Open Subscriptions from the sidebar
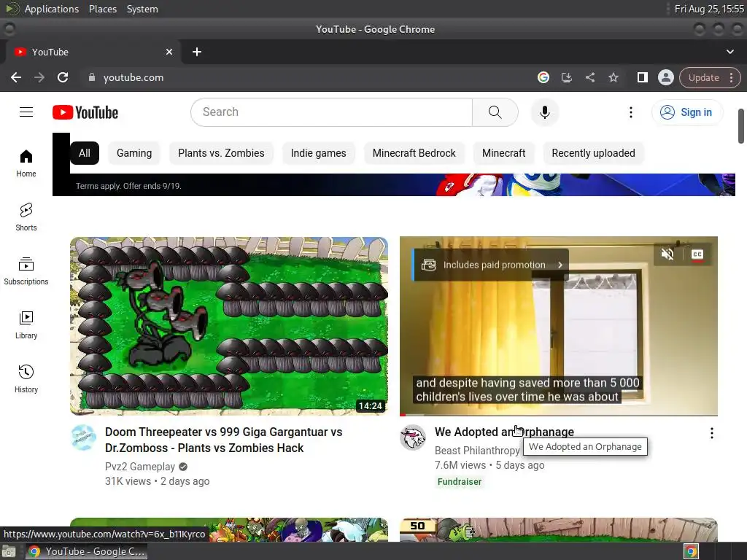This screenshot has width=747, height=560. click(26, 271)
